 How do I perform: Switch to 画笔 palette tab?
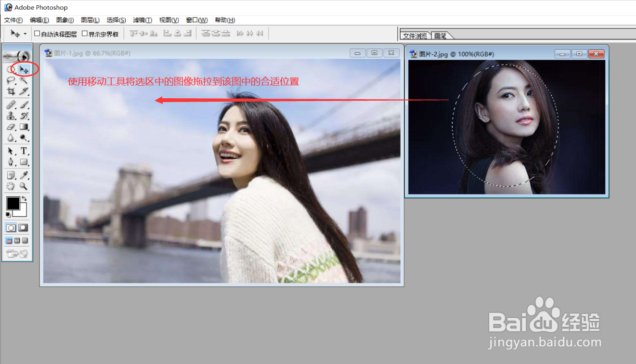(x=441, y=36)
